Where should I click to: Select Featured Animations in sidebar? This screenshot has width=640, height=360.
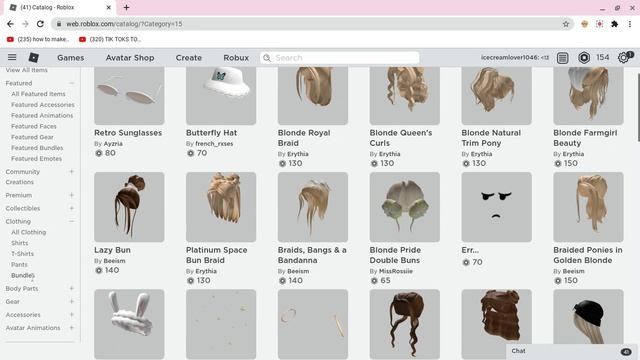[42, 116]
